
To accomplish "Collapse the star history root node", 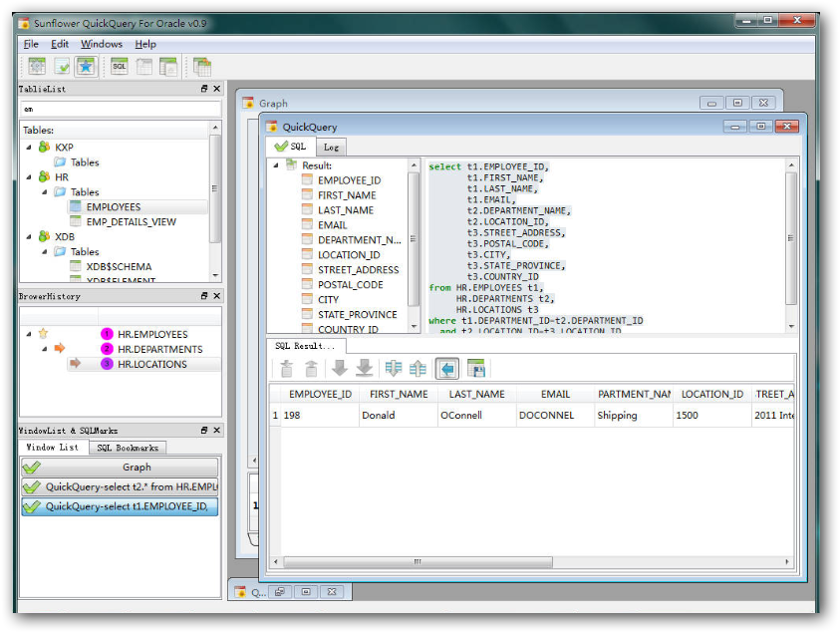I will pyautogui.click(x=29, y=334).
